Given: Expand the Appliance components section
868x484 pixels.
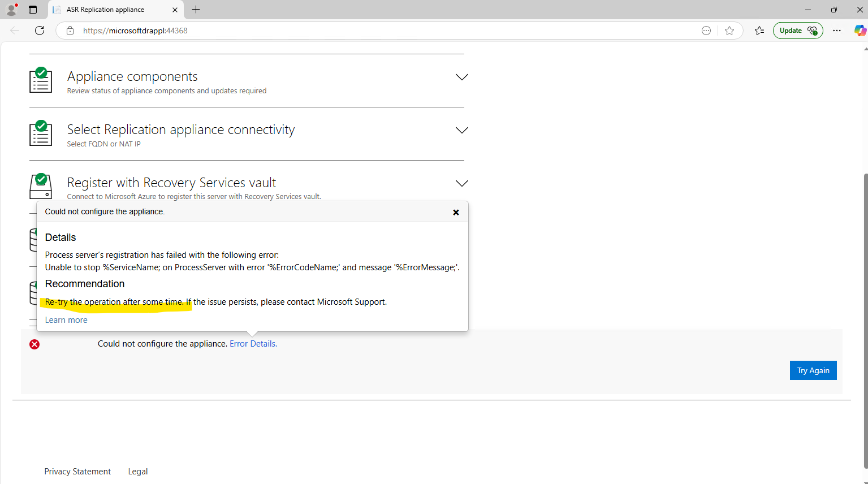Looking at the screenshot, I should 462,77.
